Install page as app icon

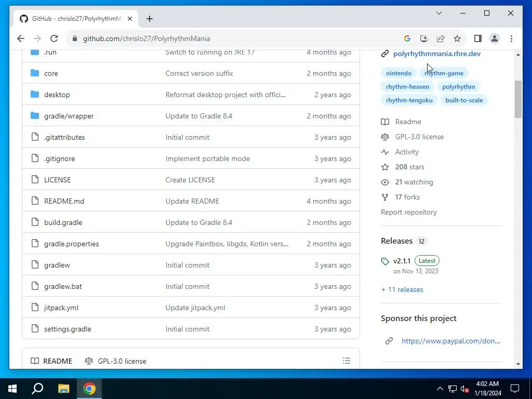(424, 38)
